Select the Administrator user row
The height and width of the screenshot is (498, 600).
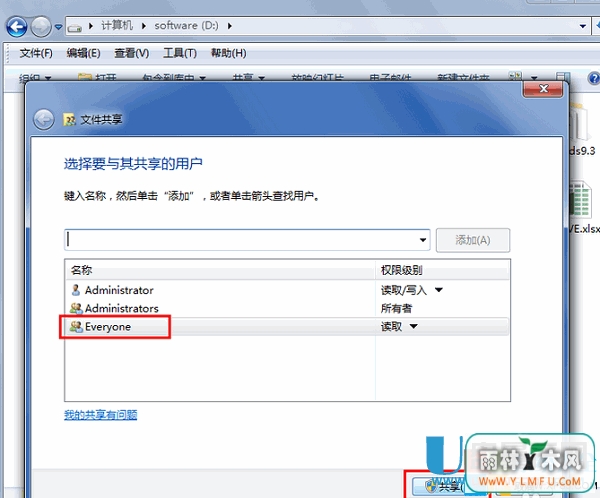point(287,290)
